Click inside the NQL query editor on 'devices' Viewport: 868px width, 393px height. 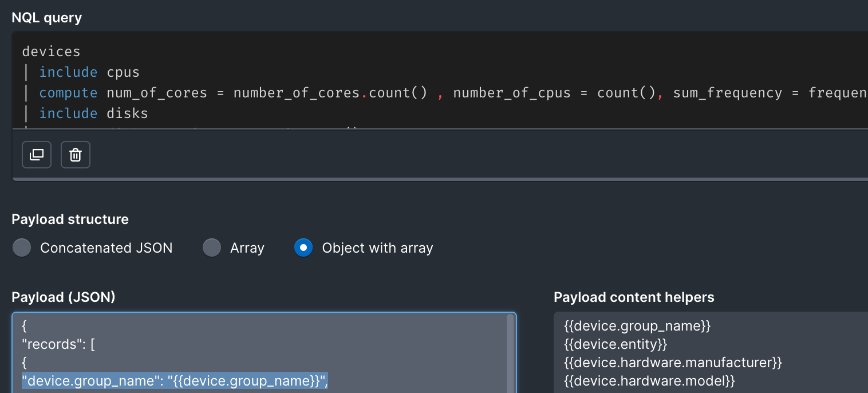51,52
